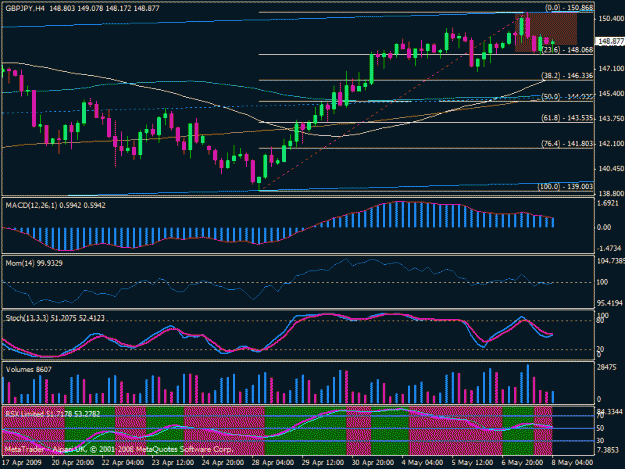Screen dimensions: 625x469
Task: Click the 17 Apr 2009 date label
Action: [22, 463]
